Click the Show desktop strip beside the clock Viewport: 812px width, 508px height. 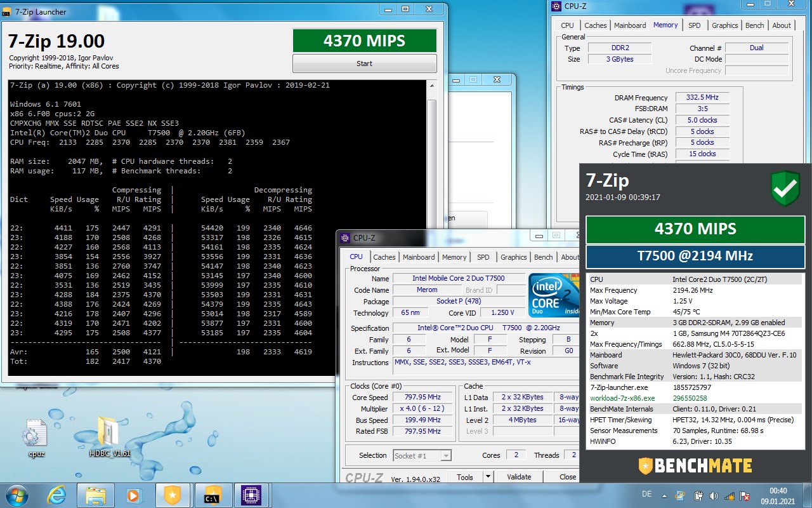pyautogui.click(x=807, y=495)
